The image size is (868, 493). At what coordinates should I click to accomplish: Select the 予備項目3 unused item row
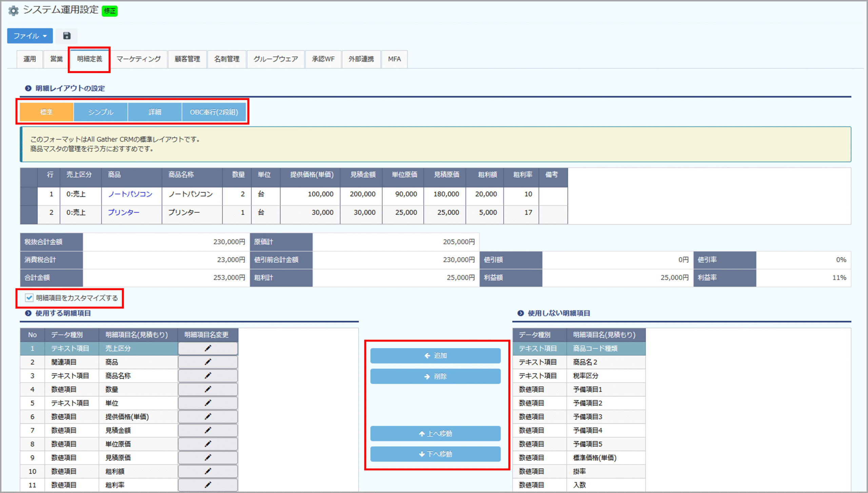[x=579, y=416]
